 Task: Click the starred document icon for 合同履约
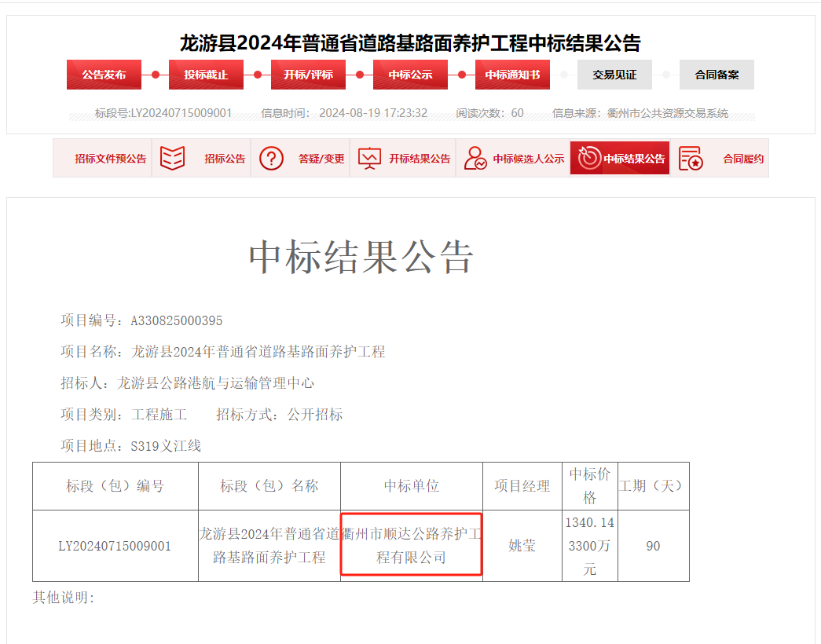(x=691, y=158)
